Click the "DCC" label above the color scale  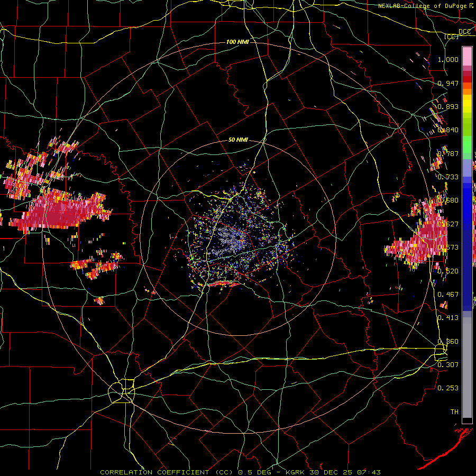pyautogui.click(x=464, y=31)
